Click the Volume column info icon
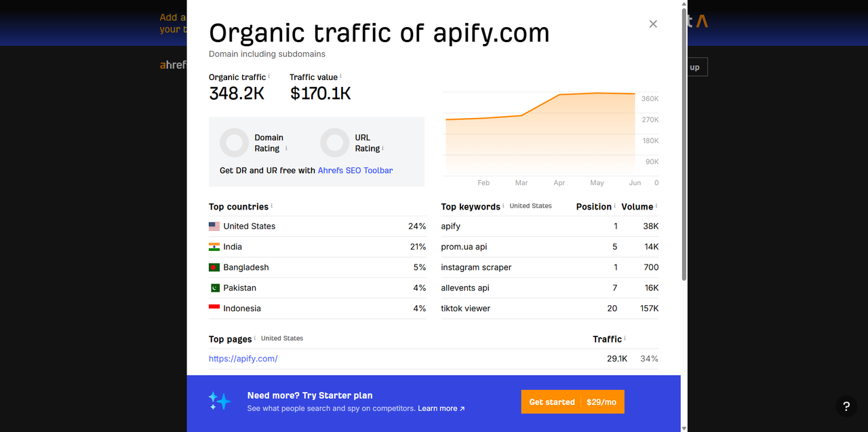Image resolution: width=868 pixels, height=432 pixels. [656, 205]
